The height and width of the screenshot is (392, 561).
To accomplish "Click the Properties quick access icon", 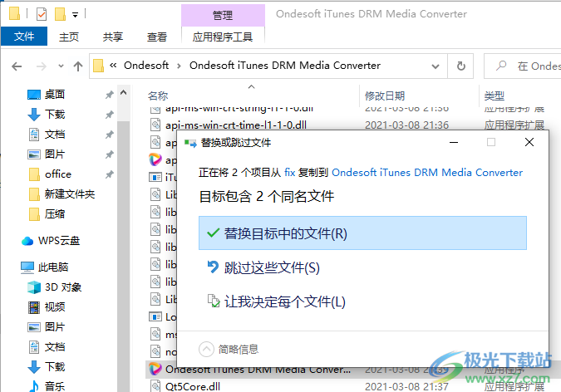I will (x=42, y=14).
